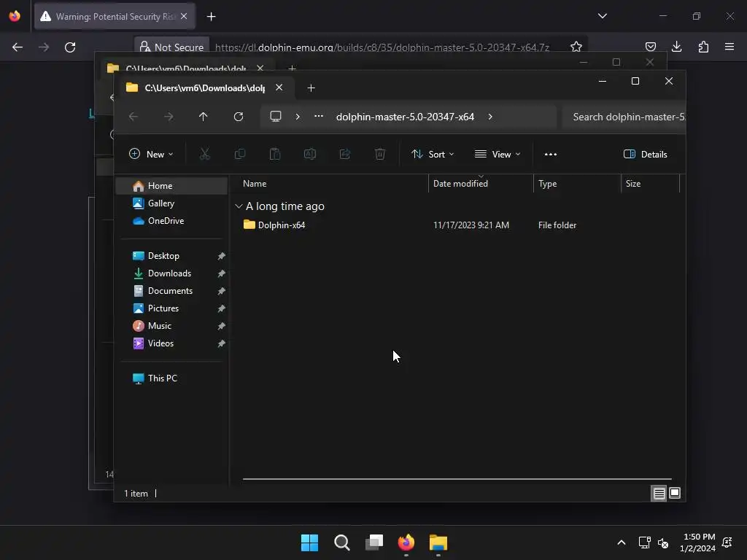Open a new Firefox tab
Image resolution: width=747 pixels, height=560 pixels.
coord(211,17)
